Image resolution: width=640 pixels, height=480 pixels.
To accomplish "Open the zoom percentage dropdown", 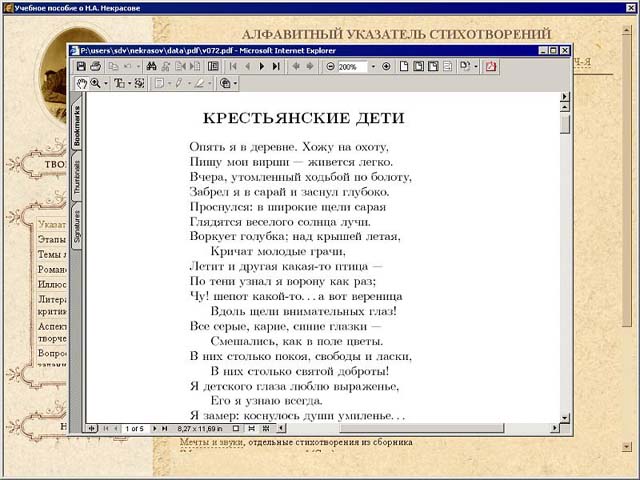I will (372, 67).
